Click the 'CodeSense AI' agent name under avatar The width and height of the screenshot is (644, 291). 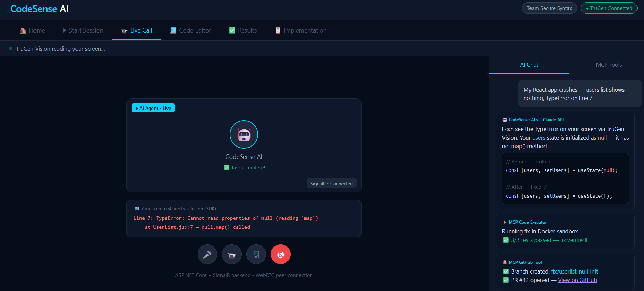click(x=244, y=157)
